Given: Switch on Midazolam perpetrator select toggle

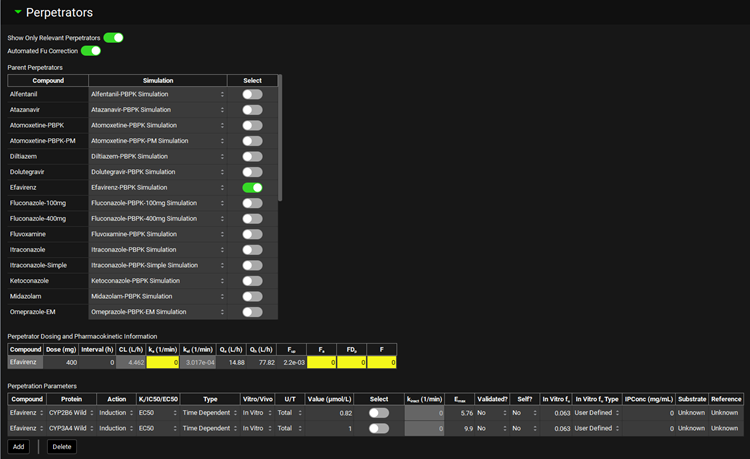Looking at the screenshot, I should 252,297.
